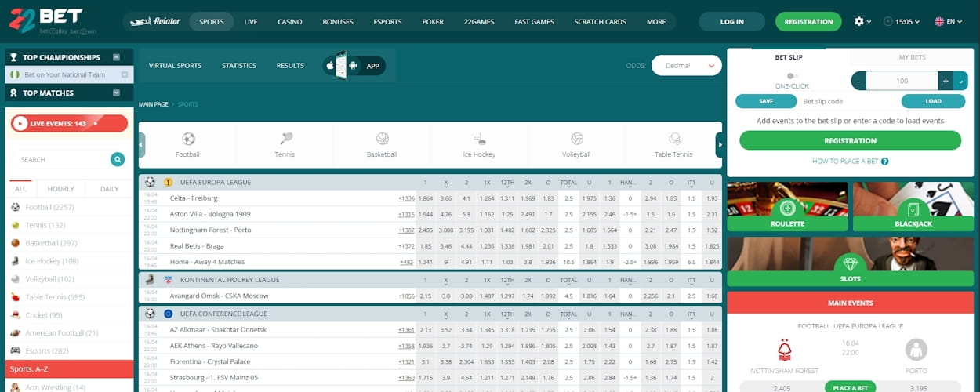980x392 pixels.
Task: Confirm stake with check button
Action: tap(961, 81)
